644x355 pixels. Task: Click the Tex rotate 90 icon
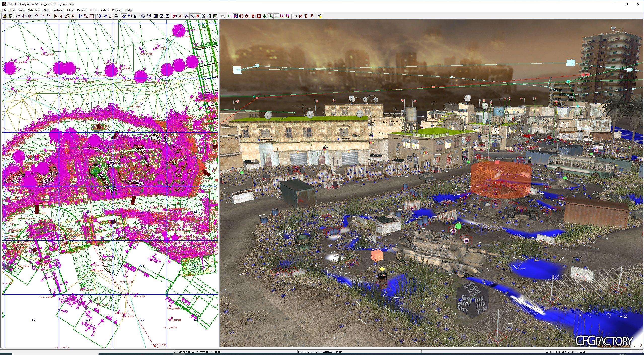click(x=110, y=16)
